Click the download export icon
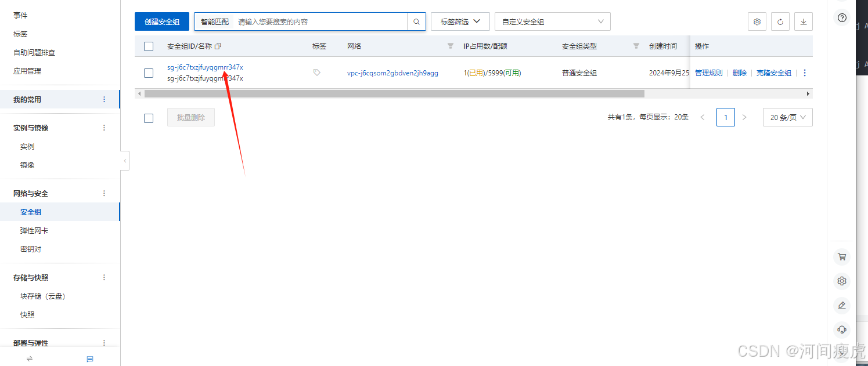The height and width of the screenshot is (366, 868). click(x=804, y=22)
